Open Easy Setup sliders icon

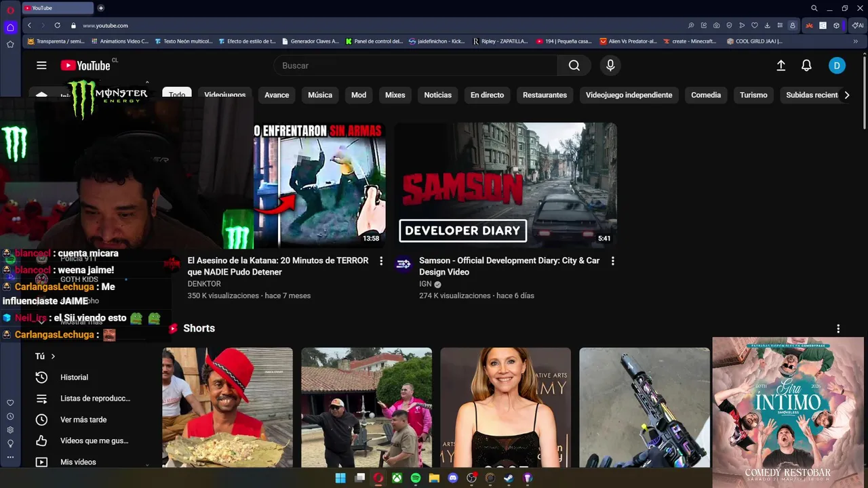780,25
